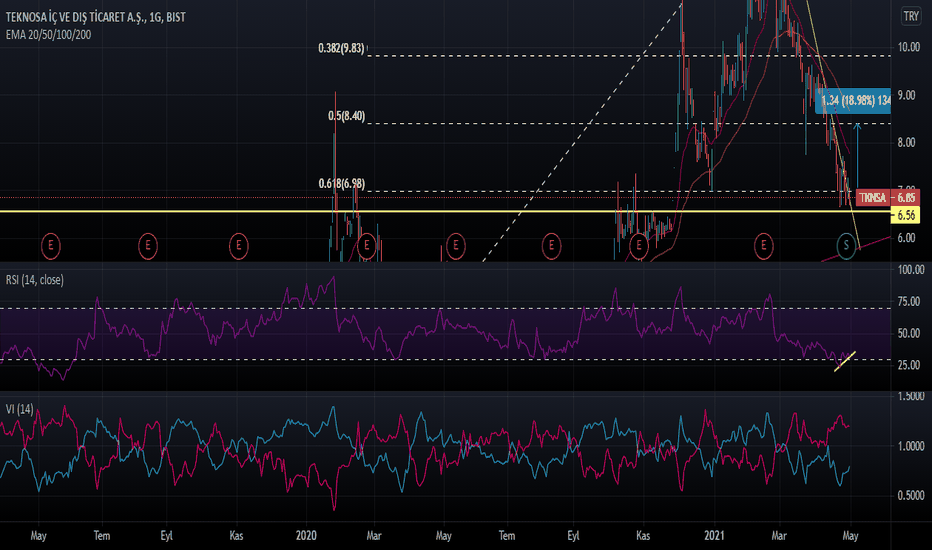Click the Kas label beside 2021
Screen dimensions: 932x550
pos(643,536)
